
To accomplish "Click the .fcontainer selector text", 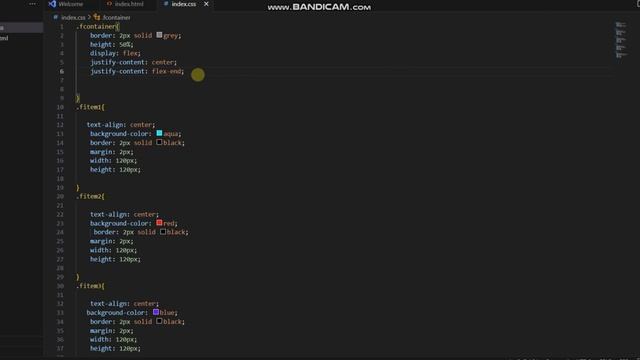I will point(97,27).
